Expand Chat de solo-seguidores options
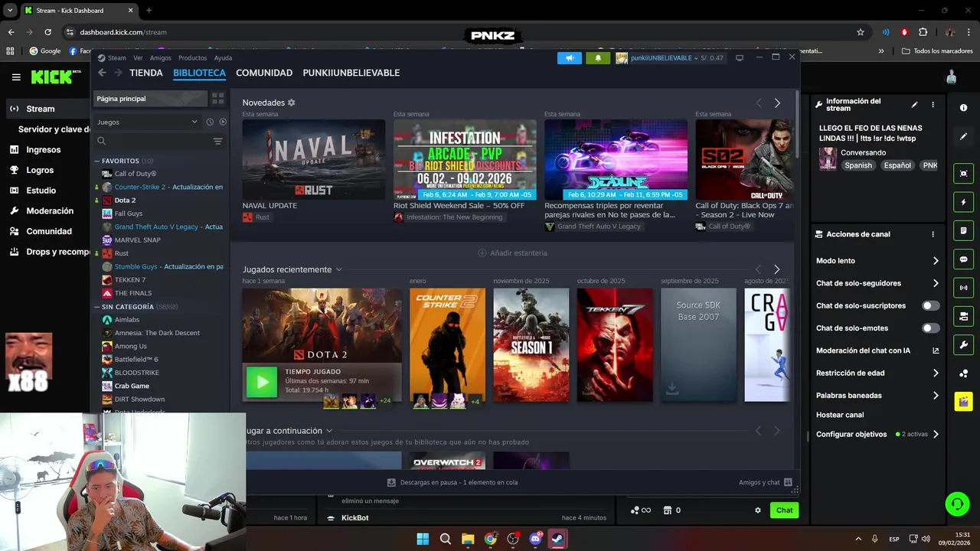980x551 pixels. coord(936,283)
